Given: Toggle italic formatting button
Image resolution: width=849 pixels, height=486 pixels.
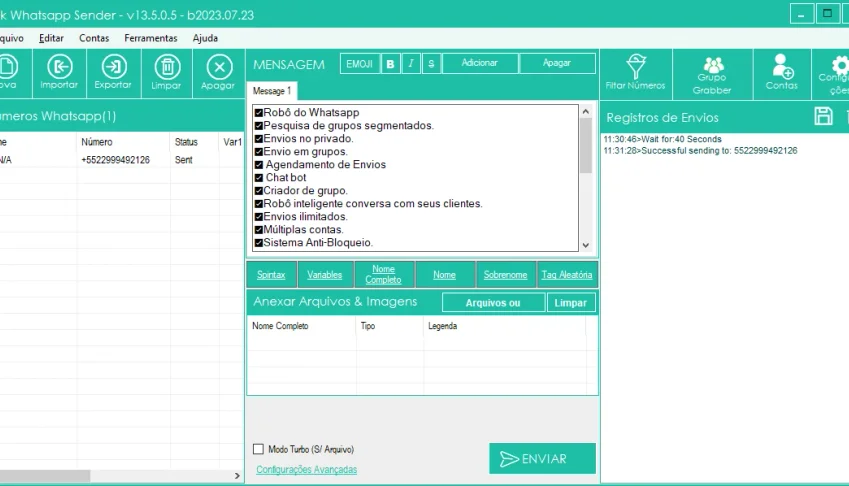Looking at the screenshot, I should pos(410,64).
